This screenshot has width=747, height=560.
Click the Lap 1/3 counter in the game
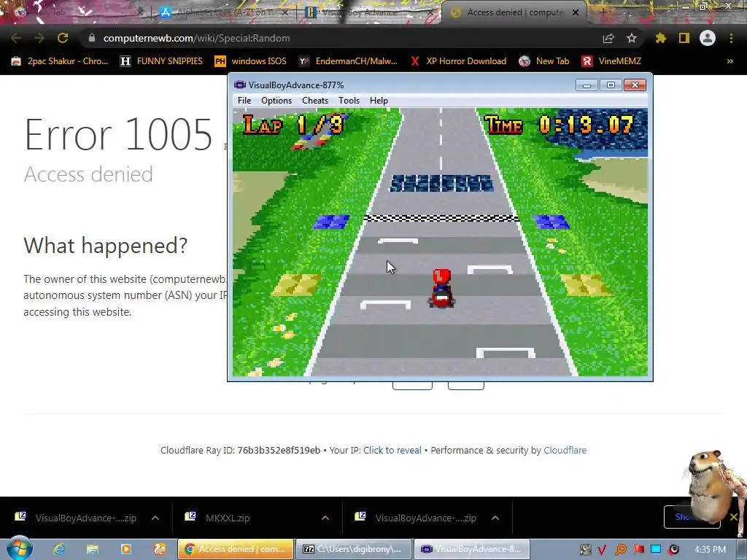click(x=293, y=125)
